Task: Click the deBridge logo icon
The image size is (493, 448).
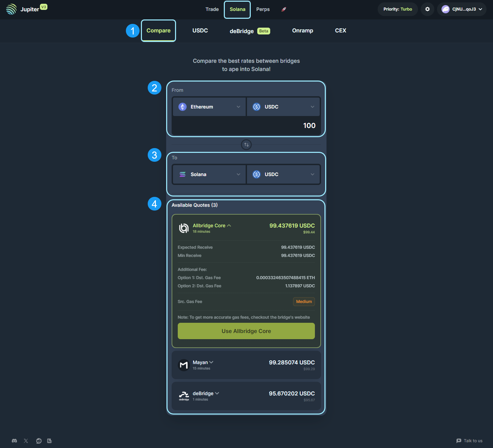Action: coord(184,396)
